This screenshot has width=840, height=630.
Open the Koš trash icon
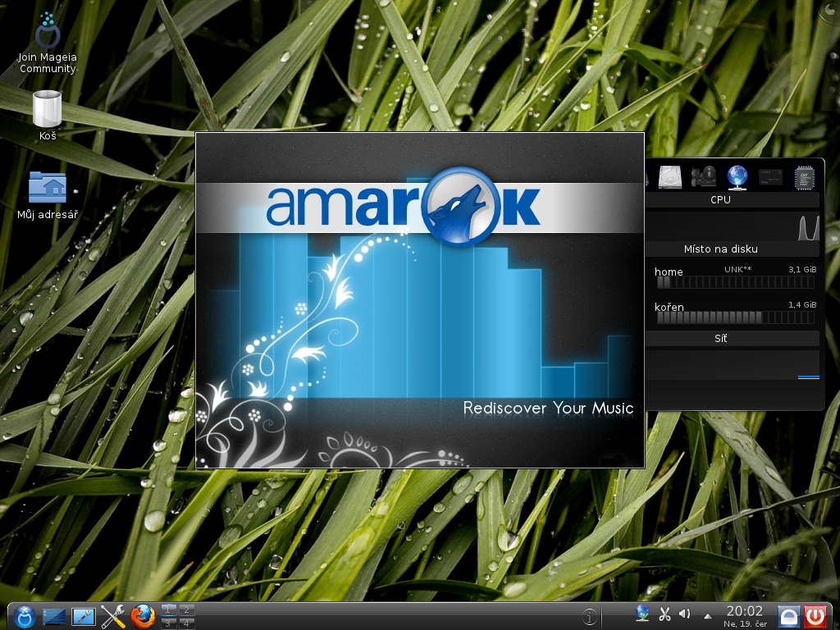tap(47, 115)
